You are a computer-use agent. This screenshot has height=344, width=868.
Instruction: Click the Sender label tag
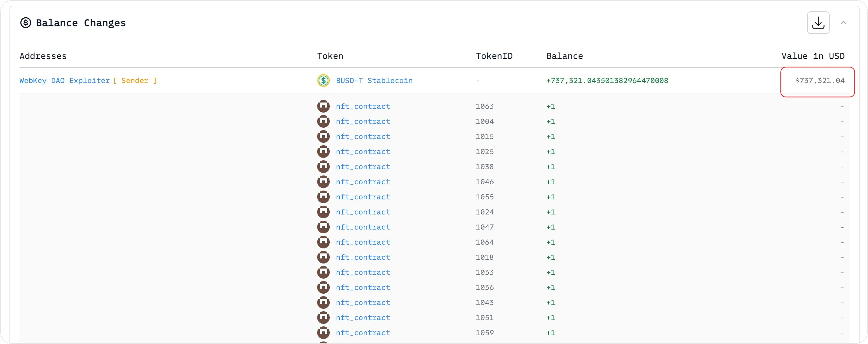[x=135, y=80]
